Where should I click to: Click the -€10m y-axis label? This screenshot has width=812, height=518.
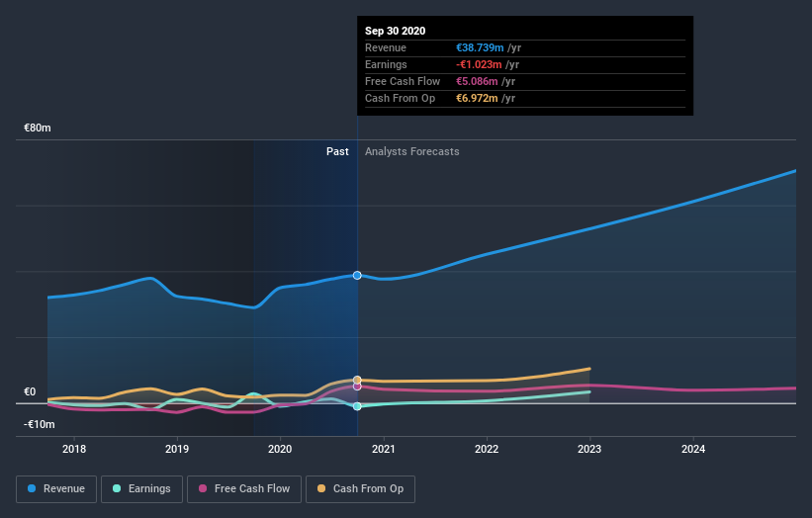(39, 424)
